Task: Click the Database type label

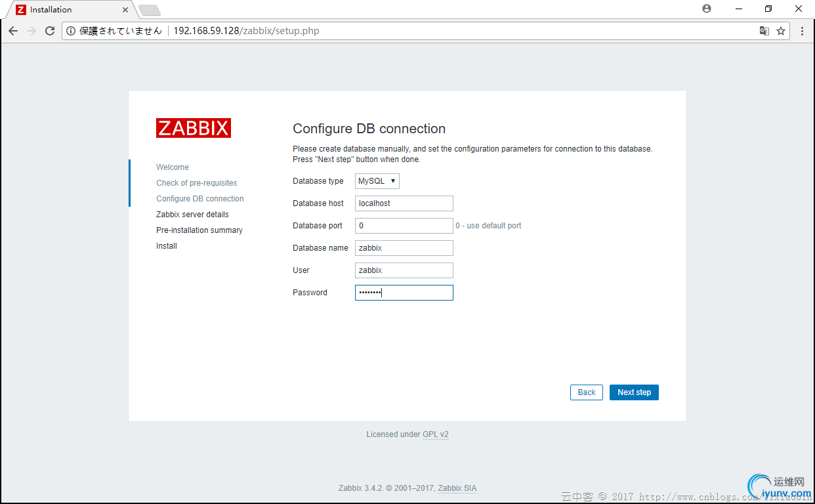Action: 318,181
